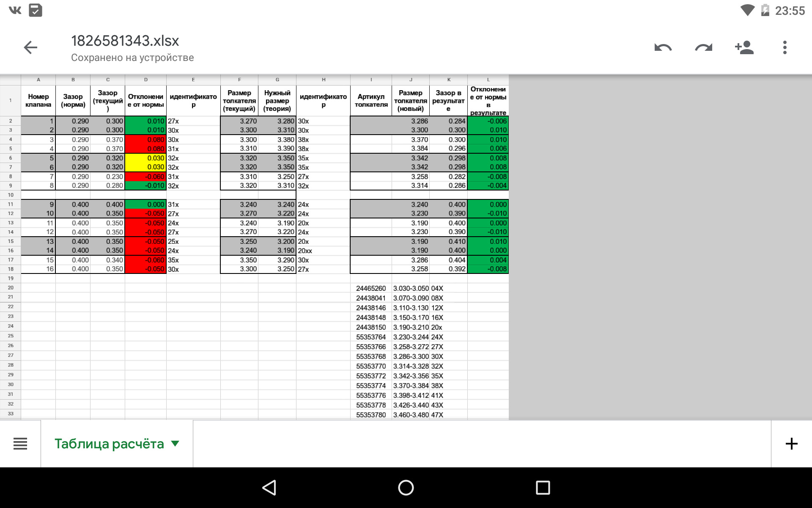This screenshot has width=812, height=508.
Task: Tap the file name 1826581343.xlsx
Action: pos(125,41)
